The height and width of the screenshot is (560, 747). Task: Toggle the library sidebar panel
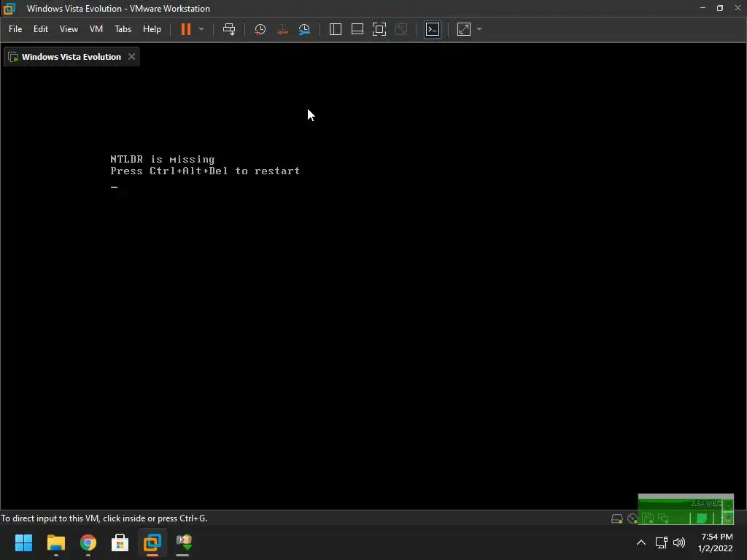pos(336,29)
